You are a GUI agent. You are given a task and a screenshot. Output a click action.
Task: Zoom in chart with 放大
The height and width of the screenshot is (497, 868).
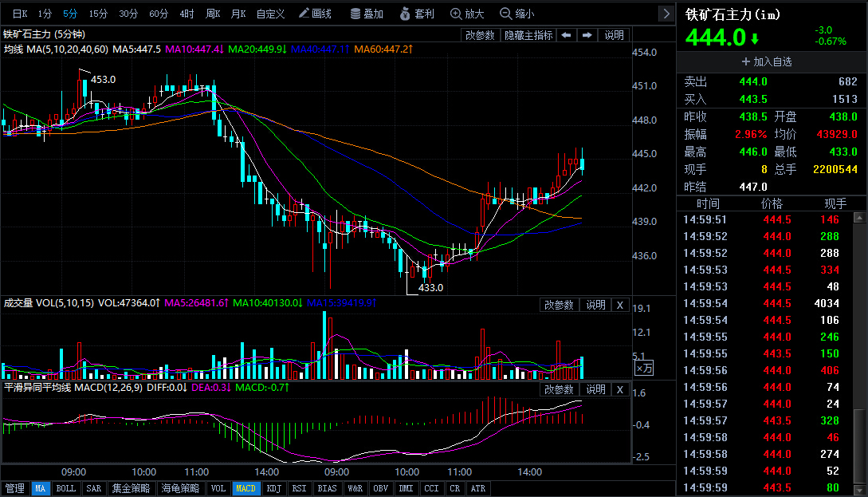467,14
